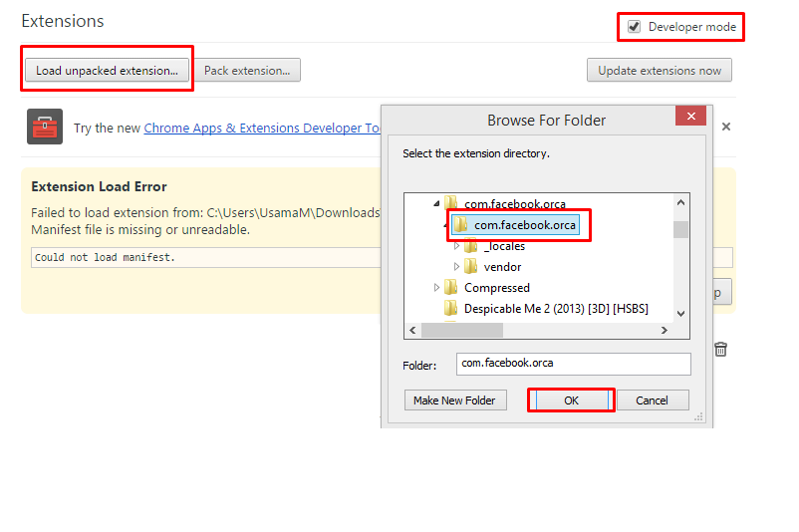Click the Pack extension button
This screenshot has height=532, width=799.
coord(247,71)
